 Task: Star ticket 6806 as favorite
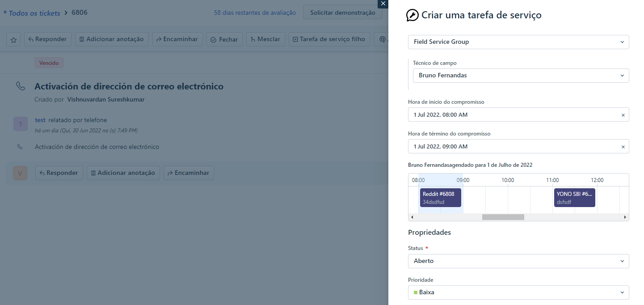click(x=13, y=39)
